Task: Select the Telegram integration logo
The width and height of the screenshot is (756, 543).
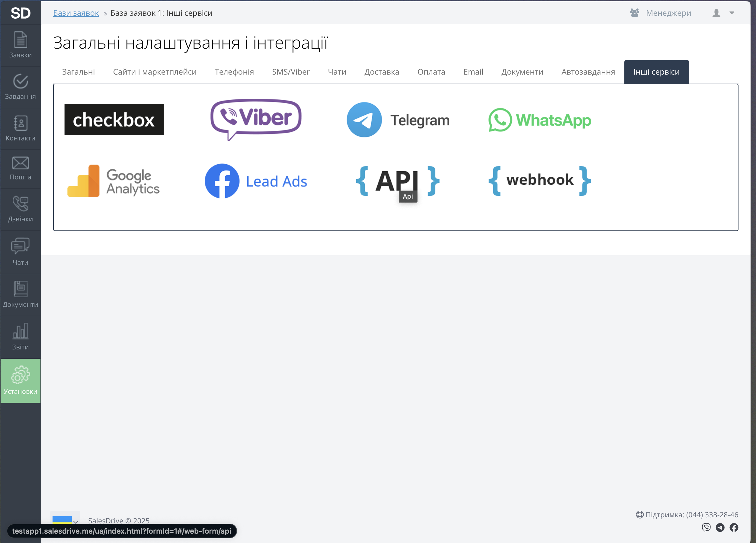Action: 398,120
